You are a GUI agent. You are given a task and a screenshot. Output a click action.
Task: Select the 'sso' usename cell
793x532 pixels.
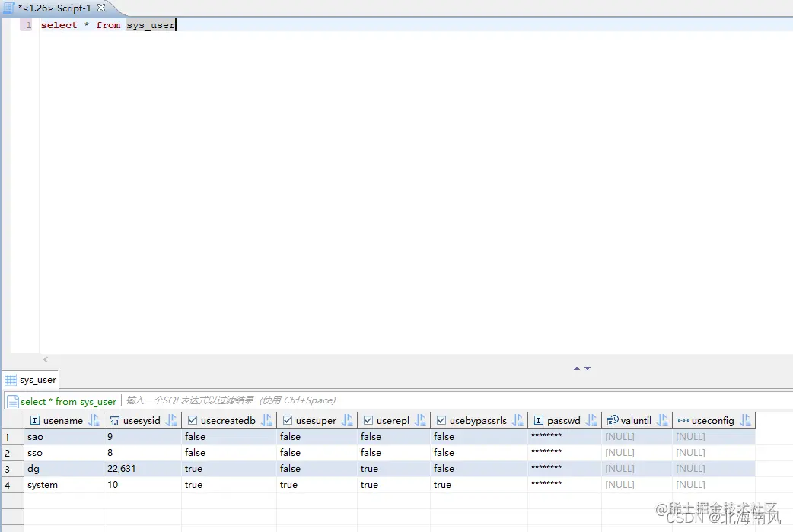pyautogui.click(x=64, y=453)
